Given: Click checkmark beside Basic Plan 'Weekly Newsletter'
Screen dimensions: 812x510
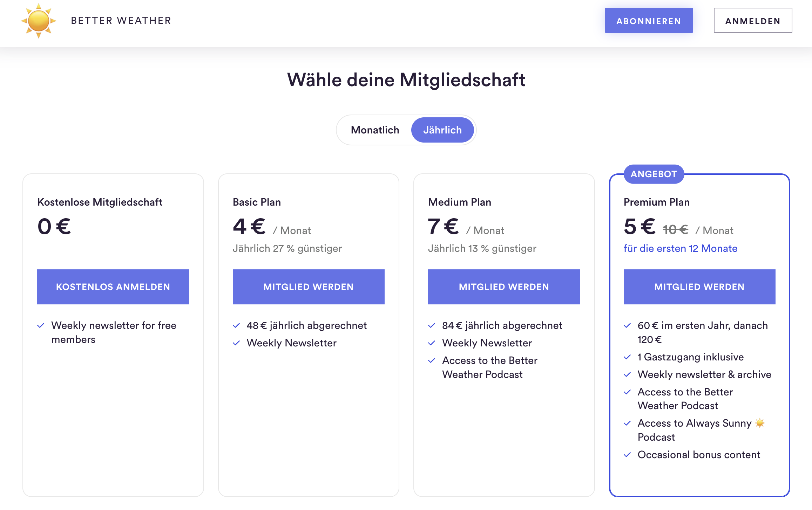Looking at the screenshot, I should click(x=236, y=343).
